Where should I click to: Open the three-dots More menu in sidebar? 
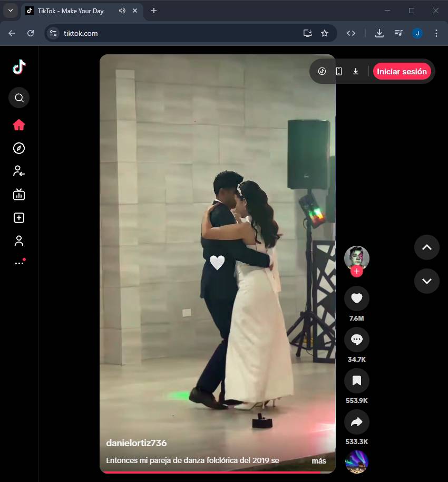(19, 263)
